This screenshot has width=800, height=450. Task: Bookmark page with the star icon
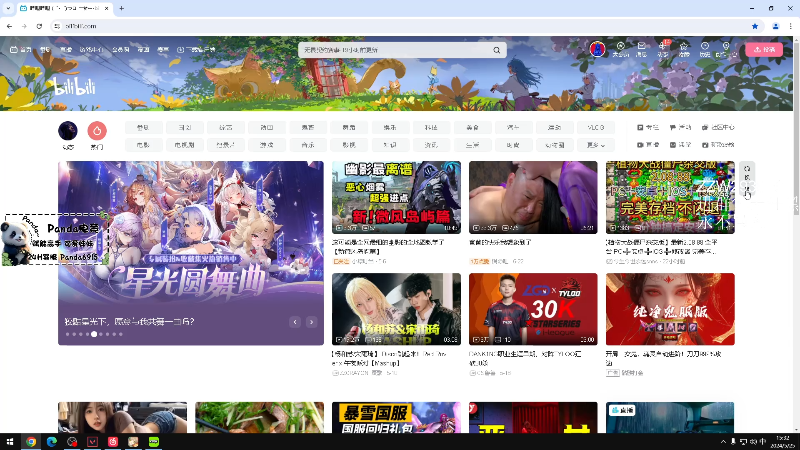pyautogui.click(x=755, y=26)
